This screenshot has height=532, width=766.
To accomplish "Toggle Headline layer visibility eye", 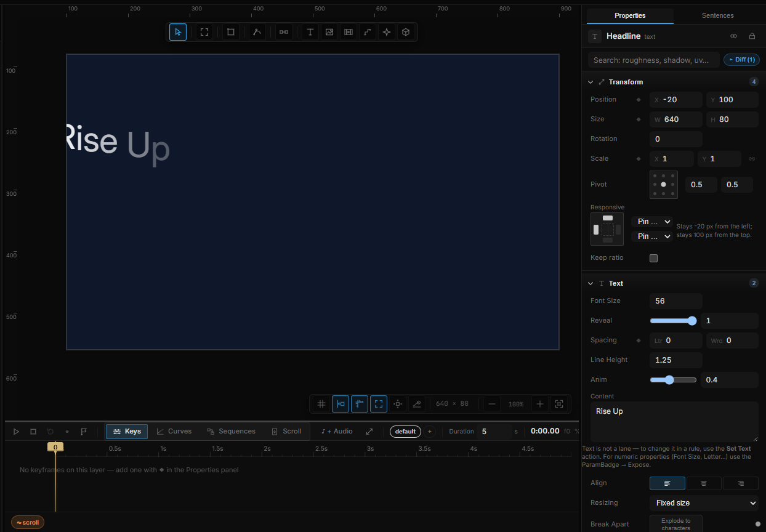I will click(x=733, y=36).
